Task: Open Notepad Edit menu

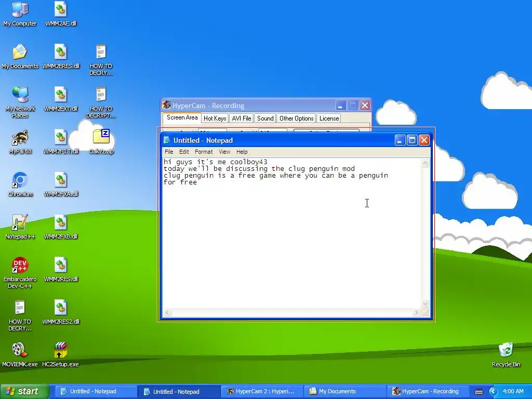Action: tap(184, 152)
